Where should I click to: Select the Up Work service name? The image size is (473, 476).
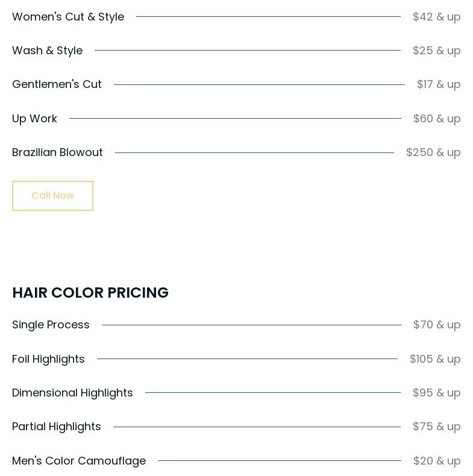pos(34,119)
